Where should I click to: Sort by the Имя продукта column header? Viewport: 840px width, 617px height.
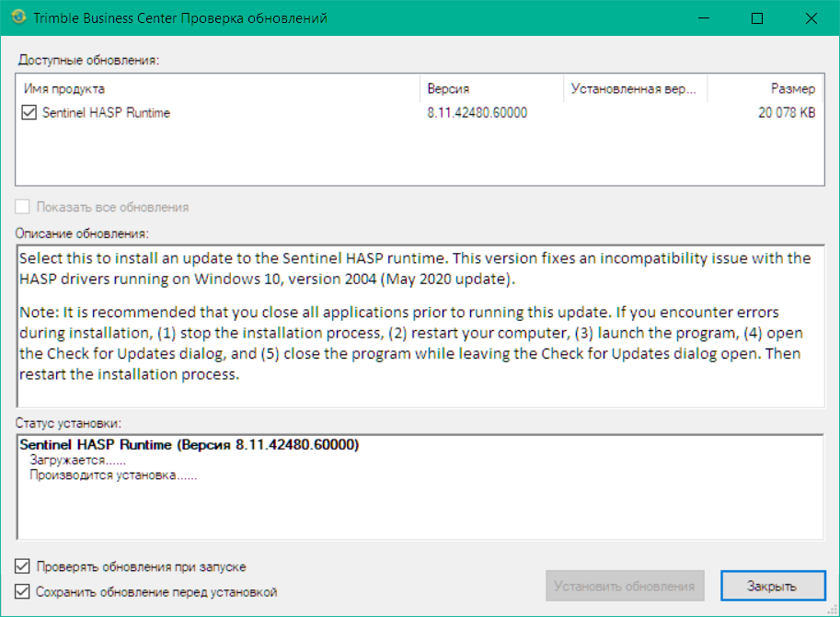pos(219,89)
